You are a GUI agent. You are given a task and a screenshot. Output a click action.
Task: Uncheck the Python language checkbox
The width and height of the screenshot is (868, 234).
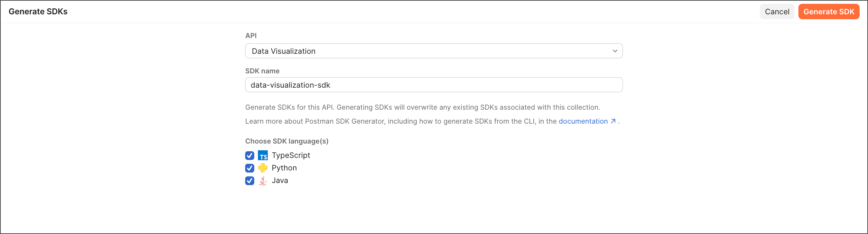pyautogui.click(x=250, y=168)
